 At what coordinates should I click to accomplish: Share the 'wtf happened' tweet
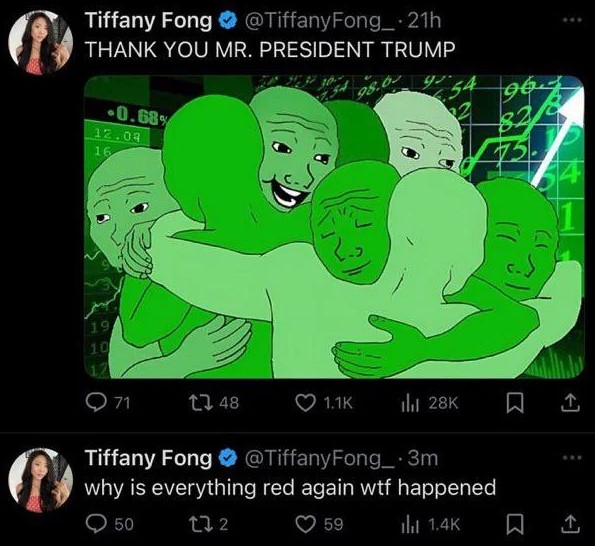[x=570, y=524]
